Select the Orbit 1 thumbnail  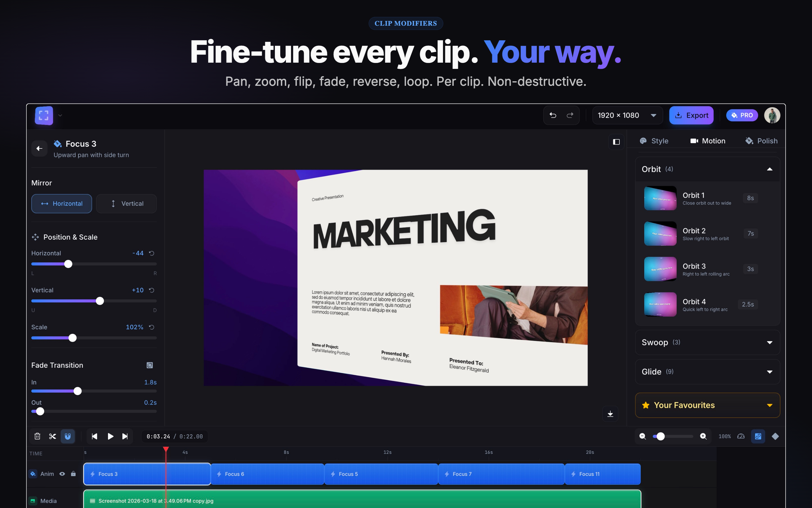(x=660, y=198)
